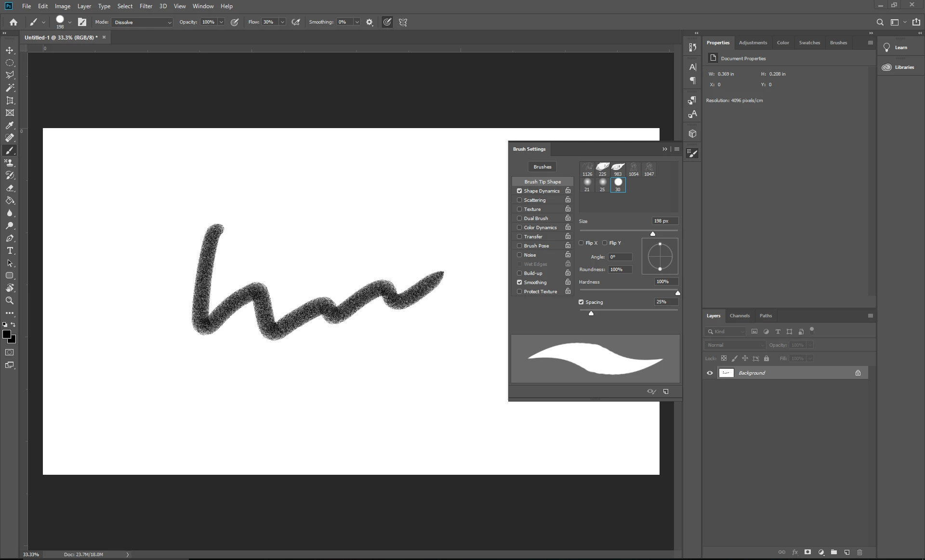This screenshot has height=560, width=925.
Task: Hide the Background layer visibility
Action: [x=710, y=373]
